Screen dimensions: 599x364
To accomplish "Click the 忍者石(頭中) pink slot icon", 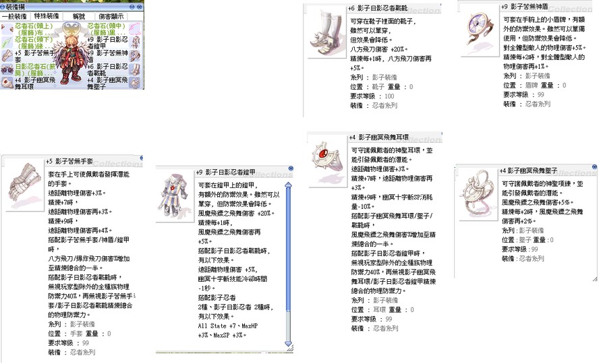I will coord(135,30).
